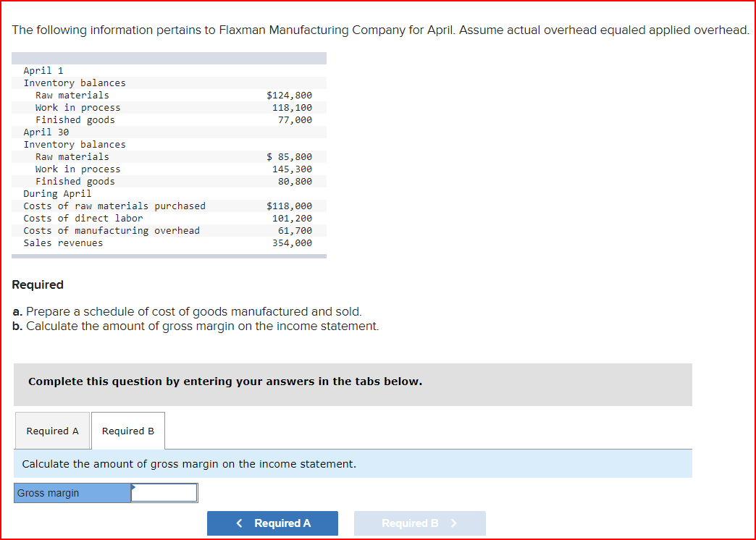
Task: Select the Required B tab
Action: pyautogui.click(x=128, y=431)
